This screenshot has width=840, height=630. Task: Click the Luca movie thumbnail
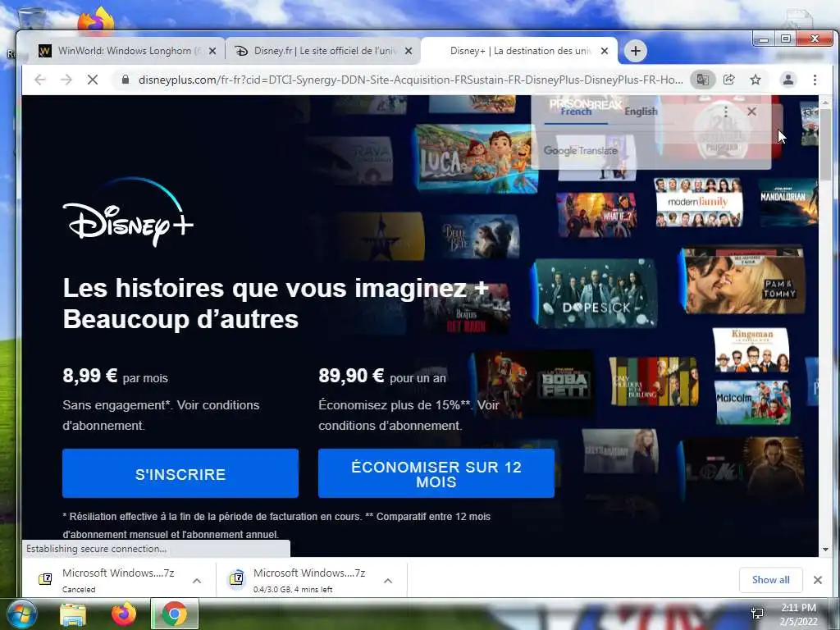(475, 158)
